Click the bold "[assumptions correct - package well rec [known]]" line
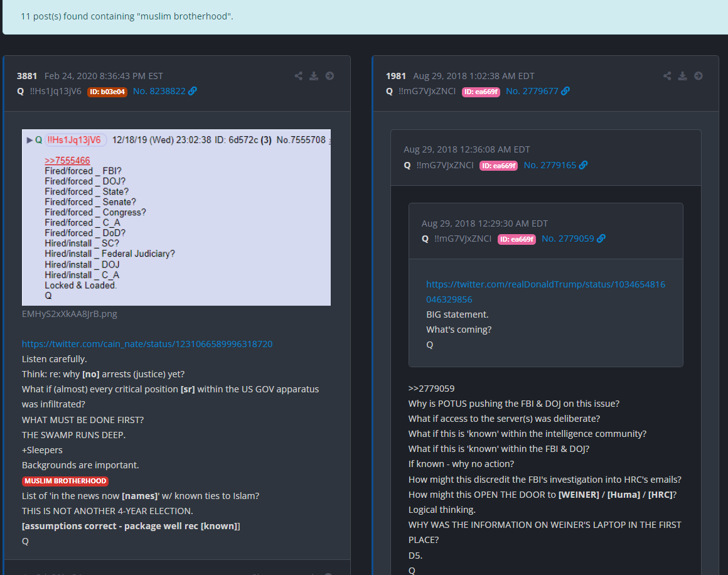 (x=131, y=526)
